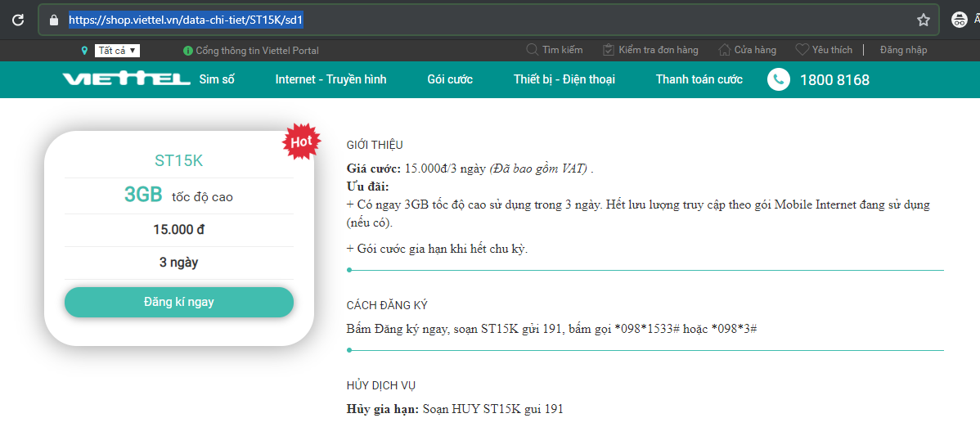
Task: Click the Kiểm tra đơn hàng clipboard icon
Action: click(609, 49)
